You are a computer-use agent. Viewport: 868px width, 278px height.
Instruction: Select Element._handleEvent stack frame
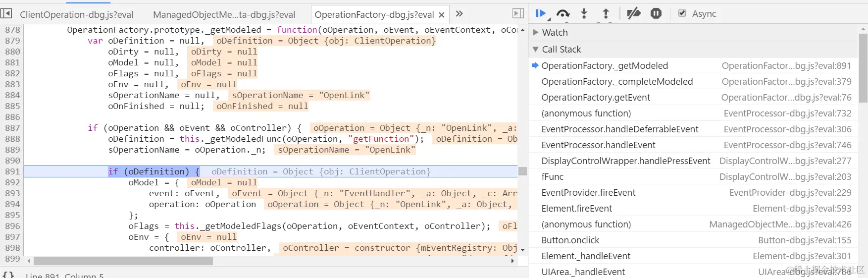(x=693, y=256)
